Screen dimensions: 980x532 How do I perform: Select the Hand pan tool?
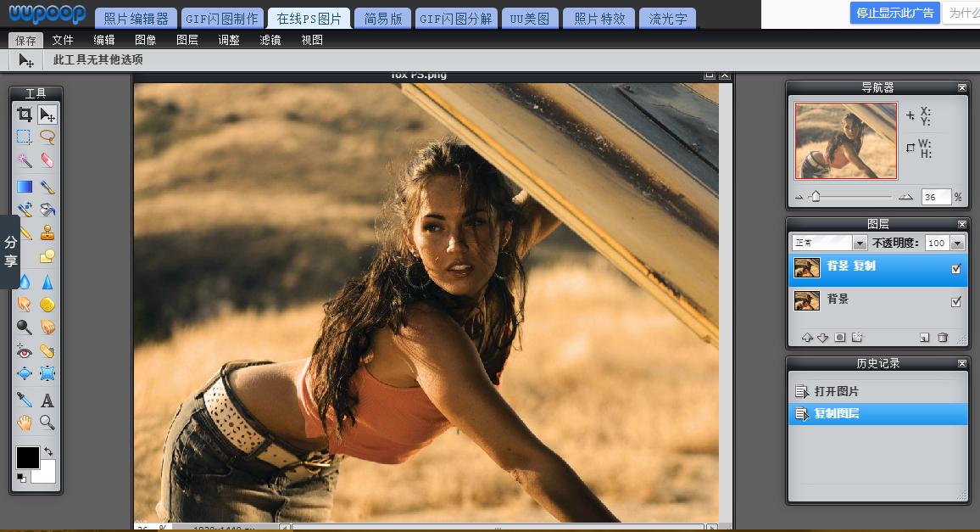click(x=25, y=422)
